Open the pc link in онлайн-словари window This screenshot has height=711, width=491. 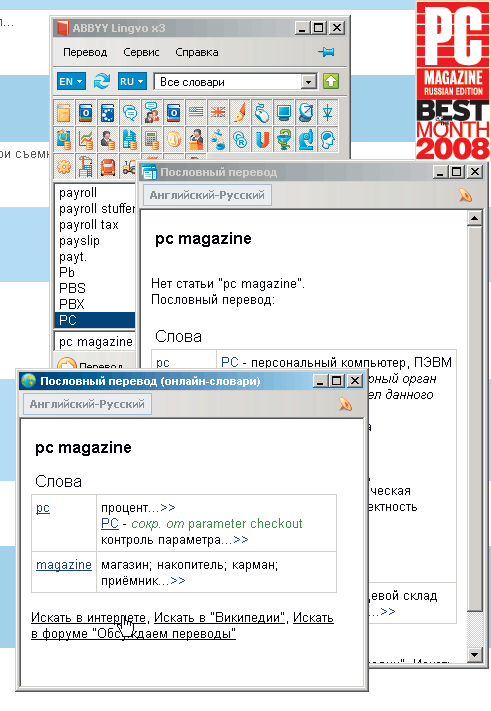click(x=43, y=508)
